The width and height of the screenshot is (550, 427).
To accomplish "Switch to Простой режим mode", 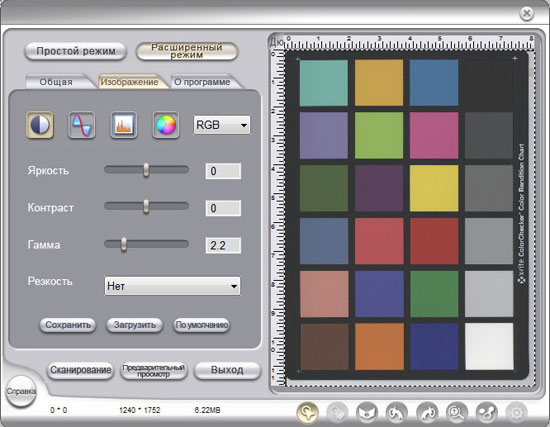I will 75,51.
